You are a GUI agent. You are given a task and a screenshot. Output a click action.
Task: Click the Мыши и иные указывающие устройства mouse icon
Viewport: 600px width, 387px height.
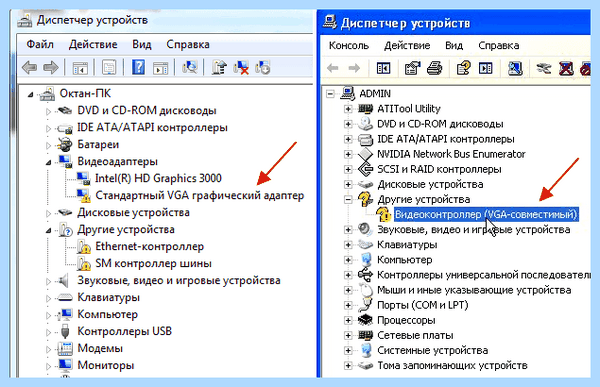(x=366, y=290)
